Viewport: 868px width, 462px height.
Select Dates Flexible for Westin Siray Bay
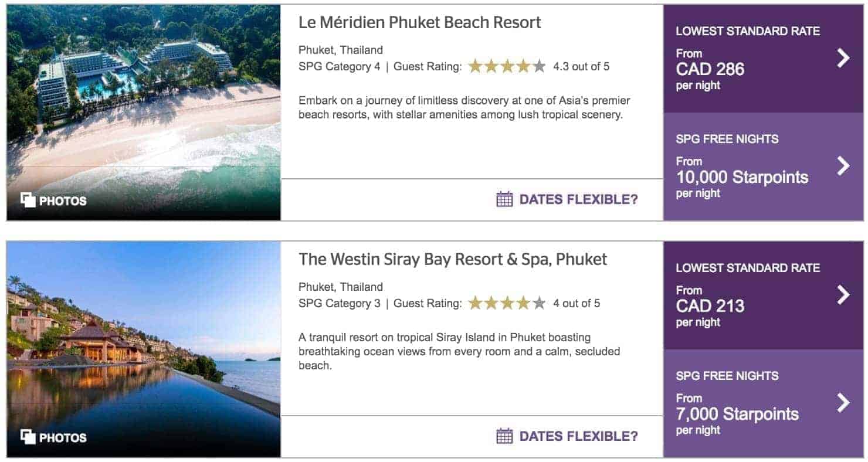tap(578, 436)
